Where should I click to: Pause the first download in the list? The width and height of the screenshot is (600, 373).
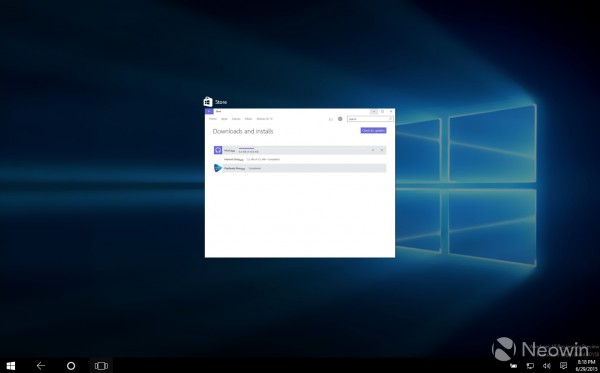click(x=373, y=150)
